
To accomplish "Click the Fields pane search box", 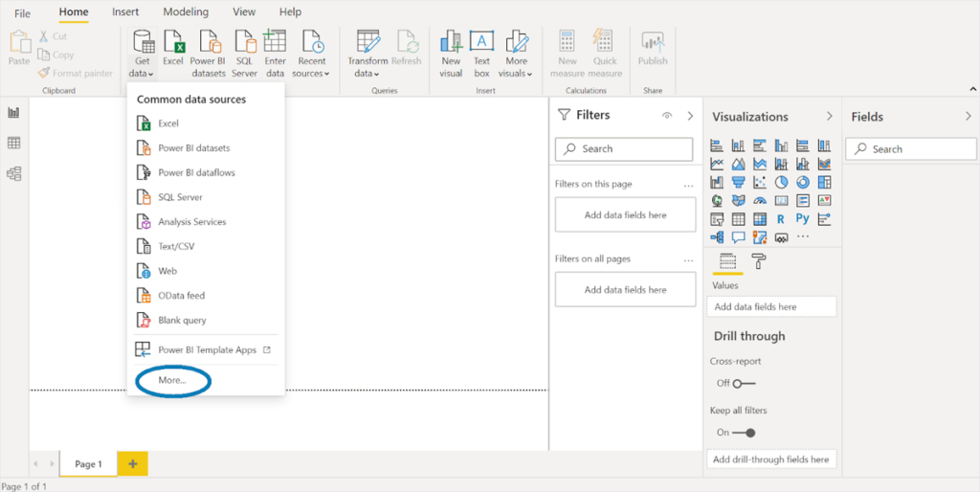I will tap(910, 149).
